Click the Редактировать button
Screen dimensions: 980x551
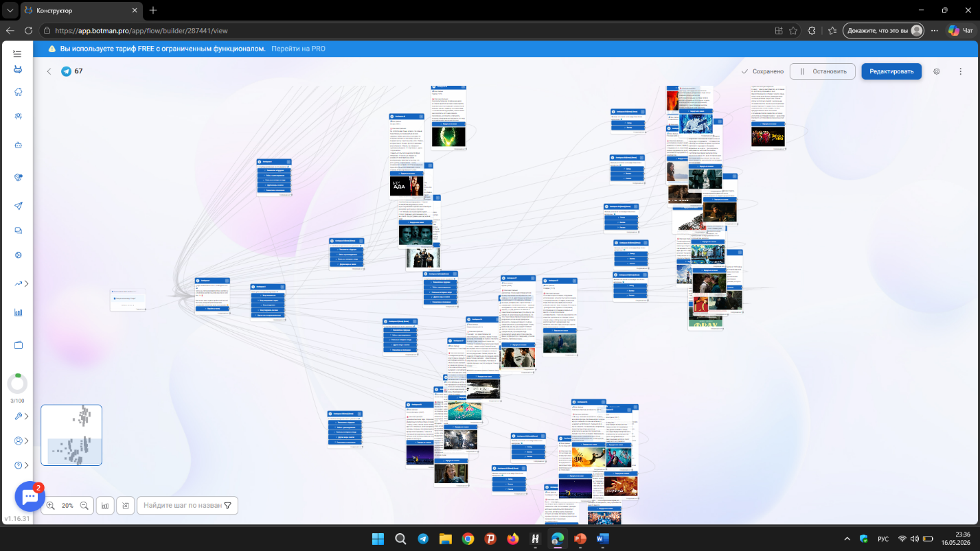click(x=891, y=71)
